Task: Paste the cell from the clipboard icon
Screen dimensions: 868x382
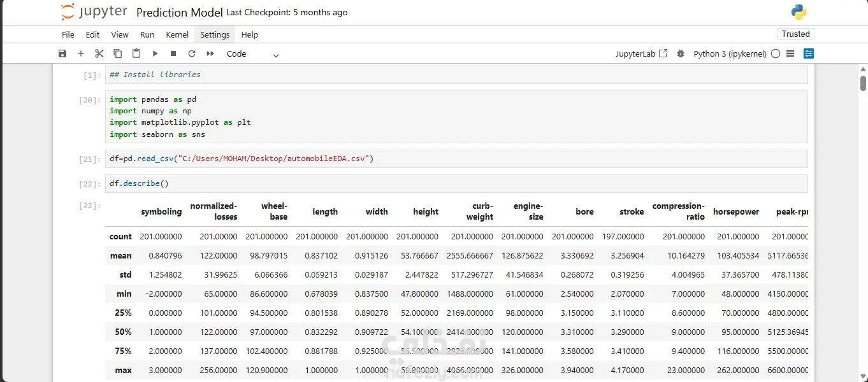Action: tap(136, 54)
